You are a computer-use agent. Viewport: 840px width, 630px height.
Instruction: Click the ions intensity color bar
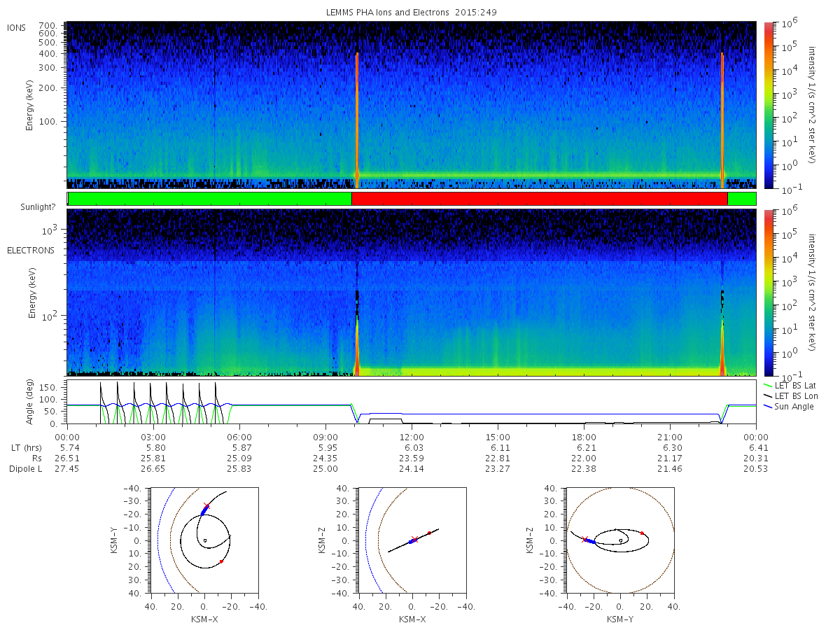tap(768, 105)
